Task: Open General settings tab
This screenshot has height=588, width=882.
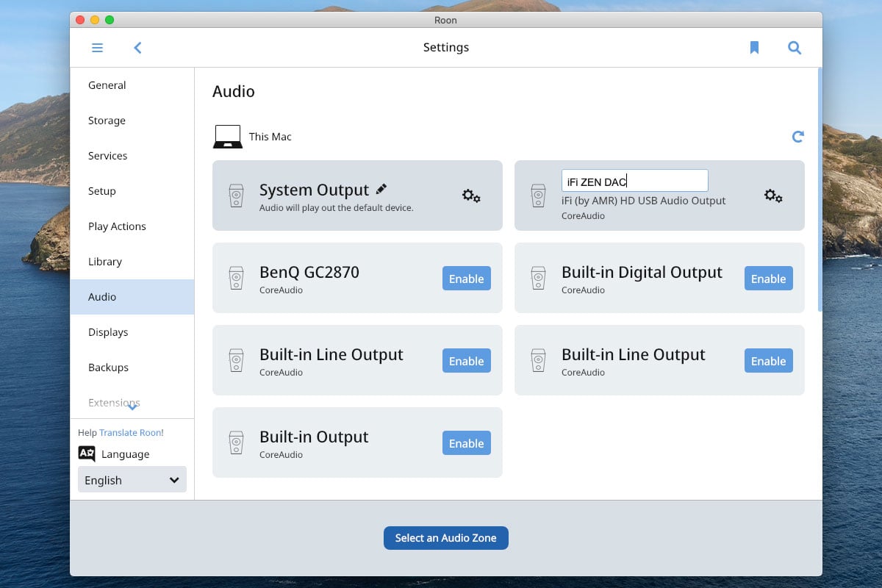Action: point(132,85)
